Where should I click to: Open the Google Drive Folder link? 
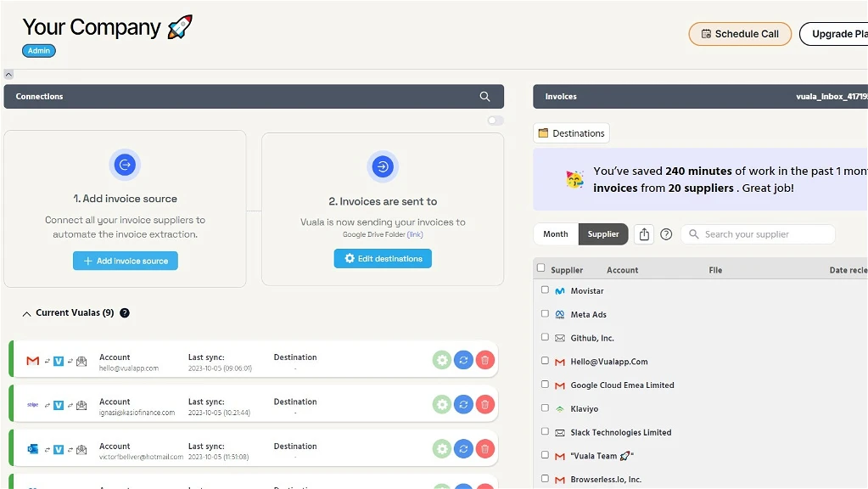pyautogui.click(x=415, y=235)
